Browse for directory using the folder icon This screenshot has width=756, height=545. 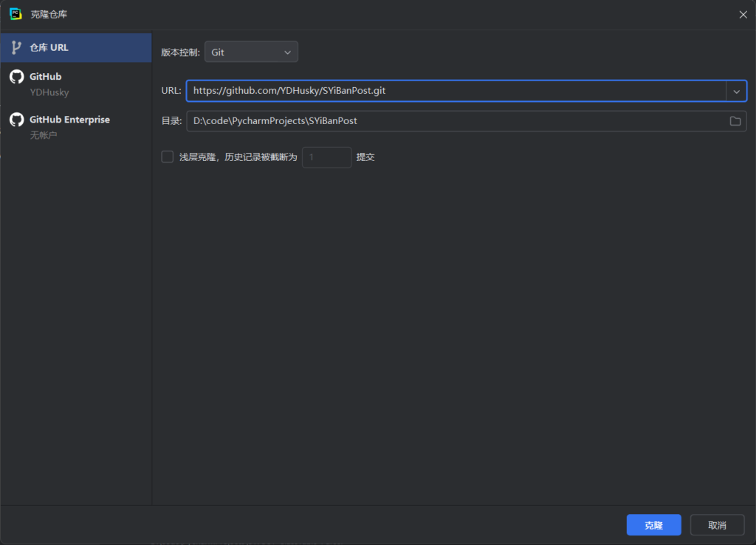pos(735,121)
